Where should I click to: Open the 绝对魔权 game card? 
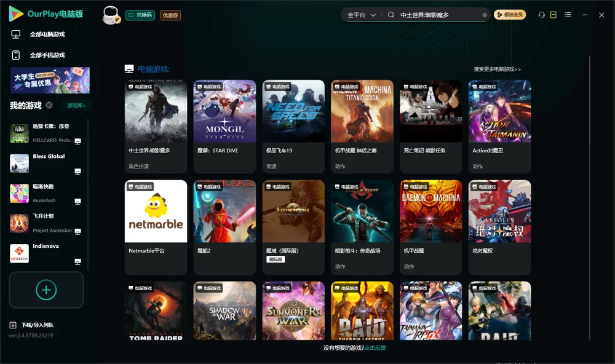click(499, 227)
